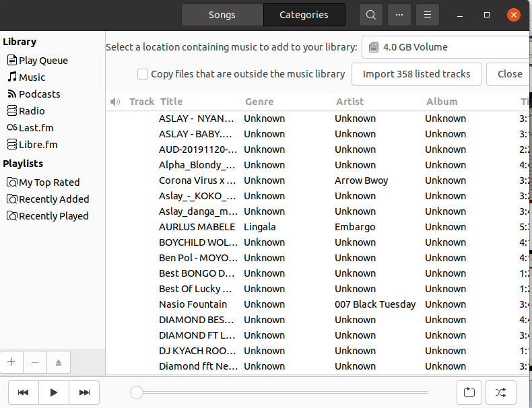Click the eject device icon in sidebar
The image size is (532, 408).
(59, 362)
